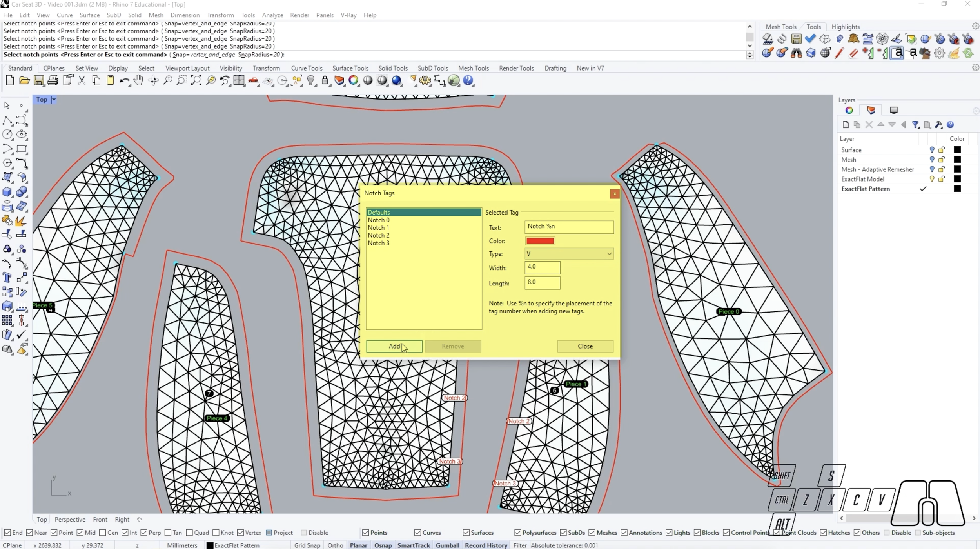
Task: Click the color swatch of ExactFlat Pattern layer
Action: [x=957, y=189]
